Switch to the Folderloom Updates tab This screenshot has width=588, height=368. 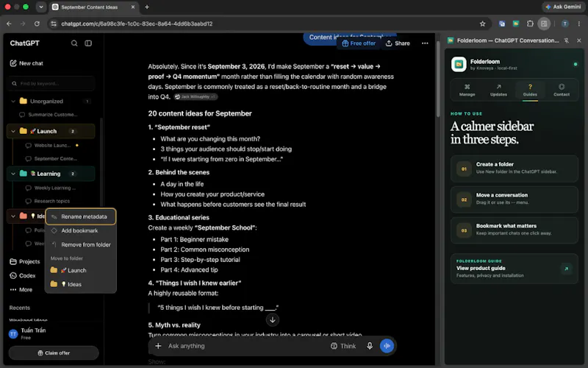pos(498,90)
